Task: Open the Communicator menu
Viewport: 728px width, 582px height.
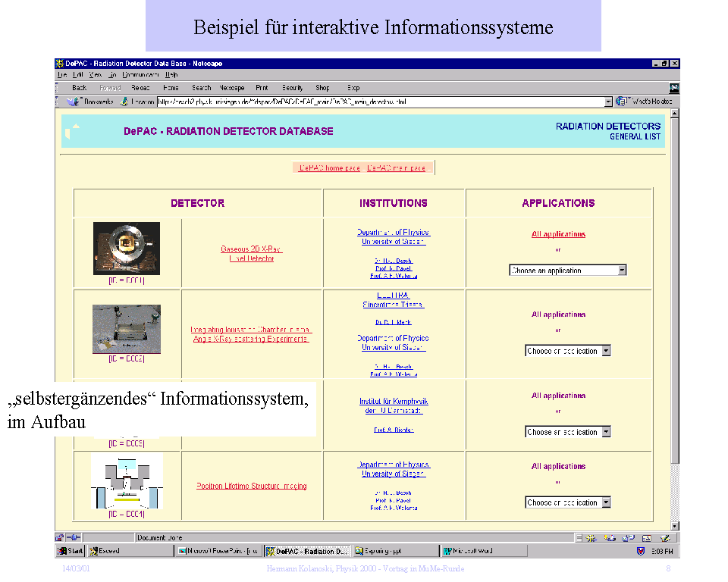Action: [x=141, y=75]
